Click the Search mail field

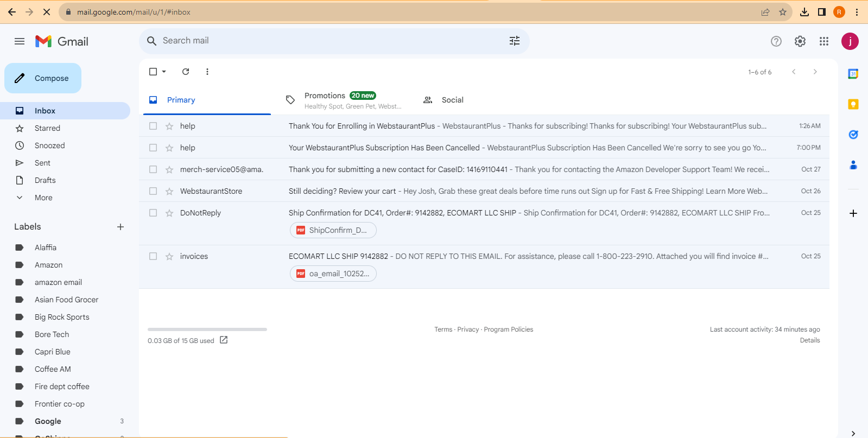tap(334, 41)
